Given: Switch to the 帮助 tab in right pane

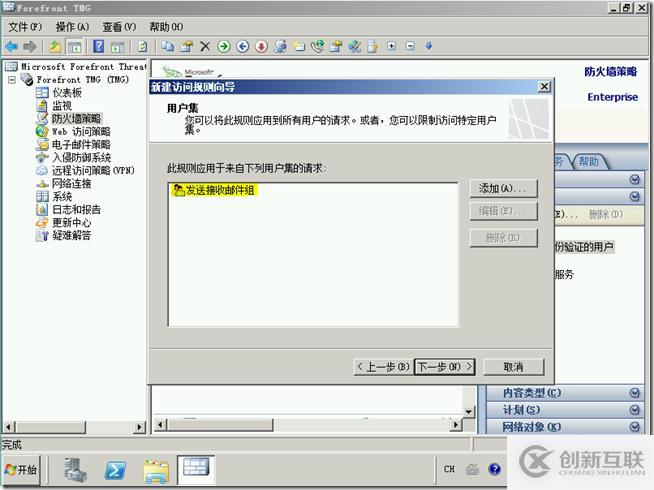Looking at the screenshot, I should (x=589, y=161).
